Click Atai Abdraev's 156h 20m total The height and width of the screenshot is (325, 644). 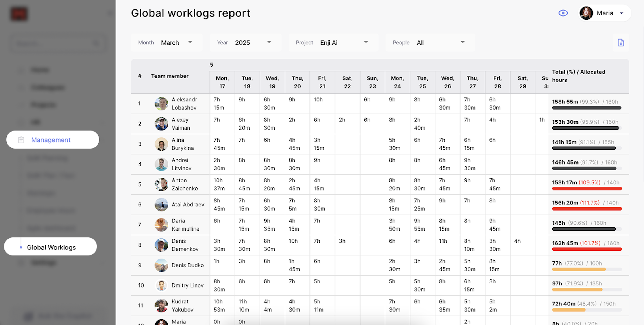(565, 203)
